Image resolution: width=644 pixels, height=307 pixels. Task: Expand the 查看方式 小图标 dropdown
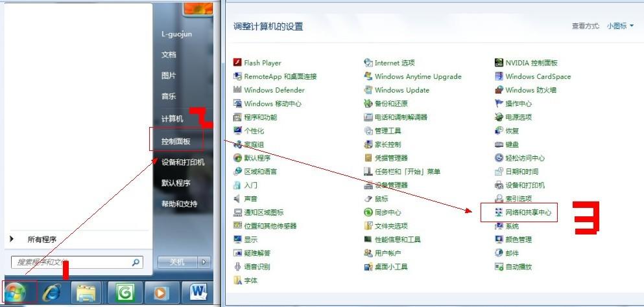tap(620, 26)
